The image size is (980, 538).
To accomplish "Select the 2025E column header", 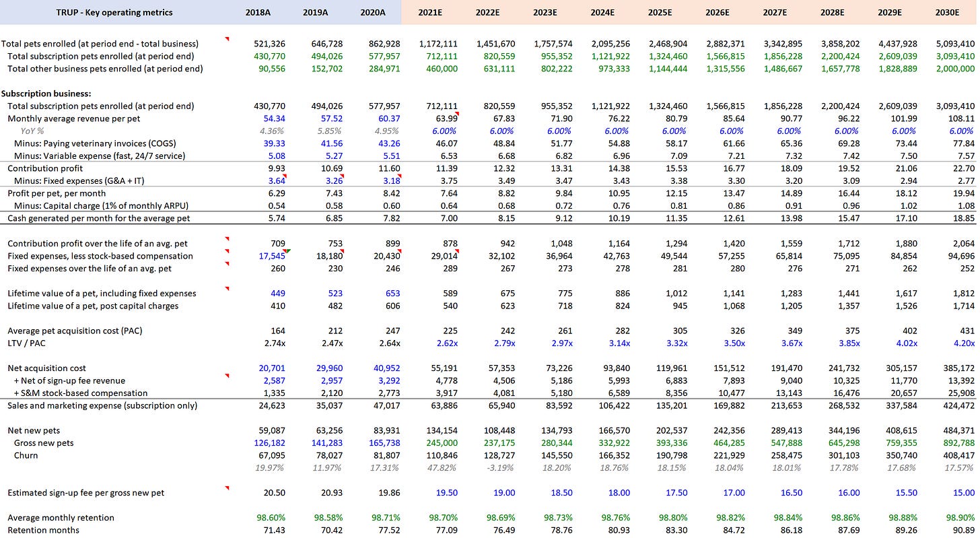I will pyautogui.click(x=660, y=12).
